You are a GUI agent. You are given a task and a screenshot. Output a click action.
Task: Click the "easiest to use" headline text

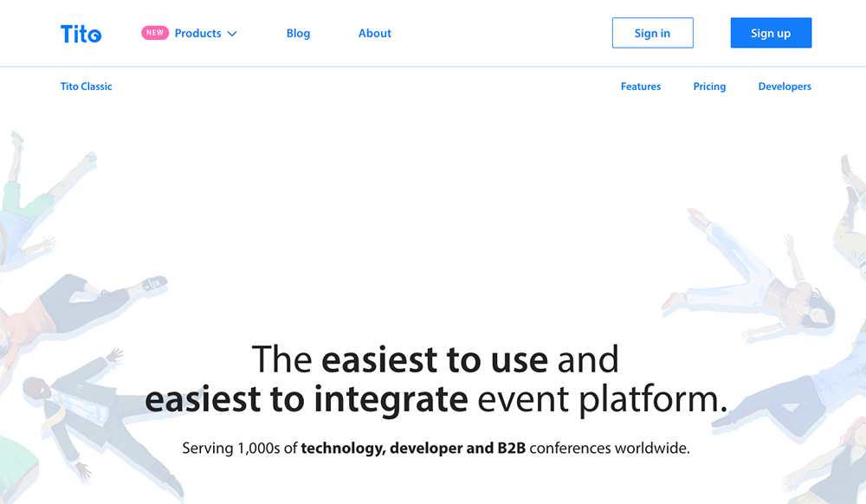[x=434, y=359]
